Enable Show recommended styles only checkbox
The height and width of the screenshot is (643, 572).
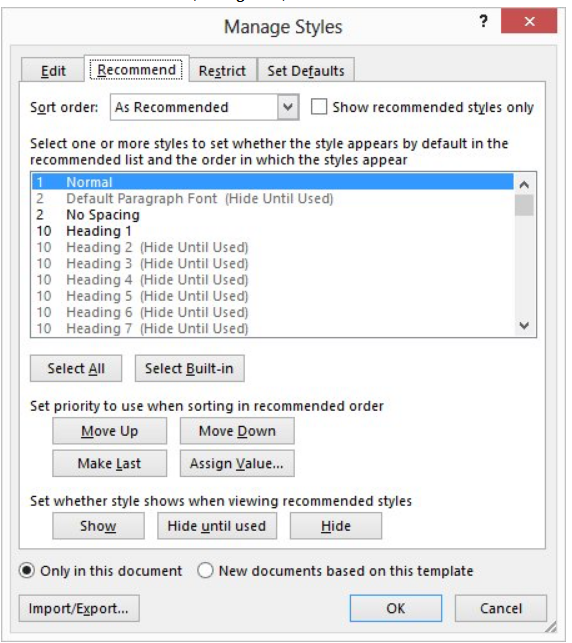point(319,107)
